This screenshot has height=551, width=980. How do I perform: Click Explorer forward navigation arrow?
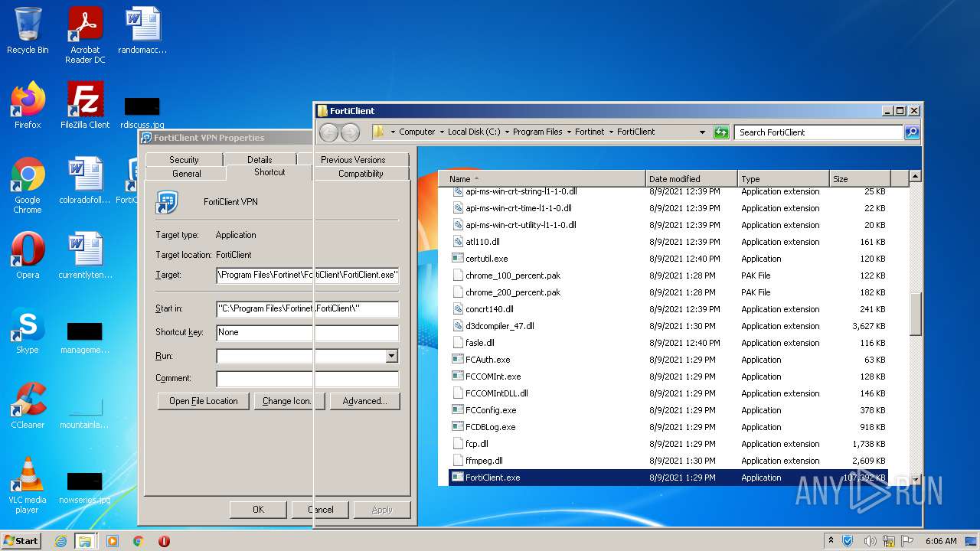coord(350,132)
